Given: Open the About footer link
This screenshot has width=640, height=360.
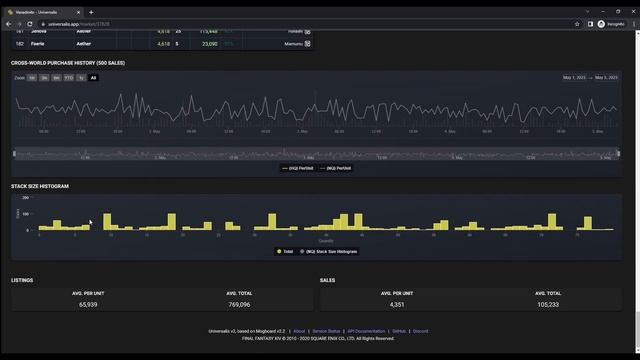Looking at the screenshot, I should 299,331.
